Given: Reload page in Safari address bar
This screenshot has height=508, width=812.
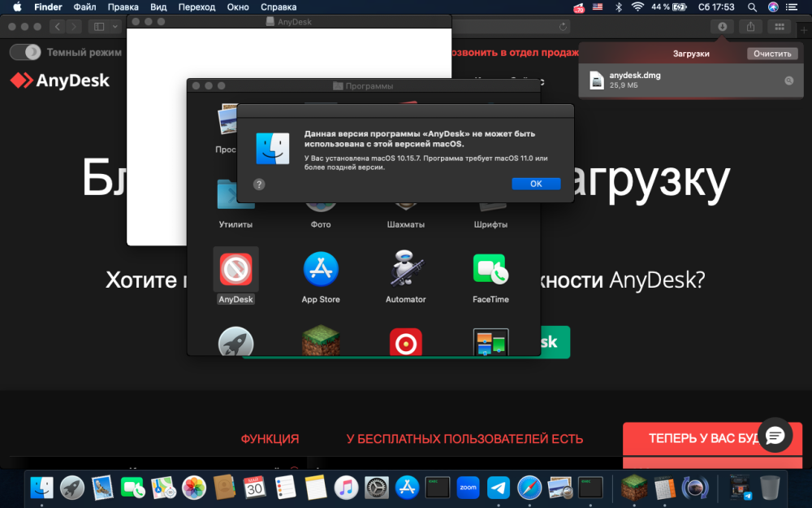Looking at the screenshot, I should tap(563, 27).
